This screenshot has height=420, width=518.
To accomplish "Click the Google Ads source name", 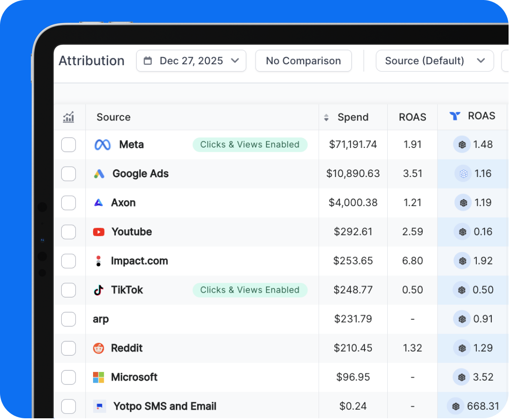I will coord(141,174).
